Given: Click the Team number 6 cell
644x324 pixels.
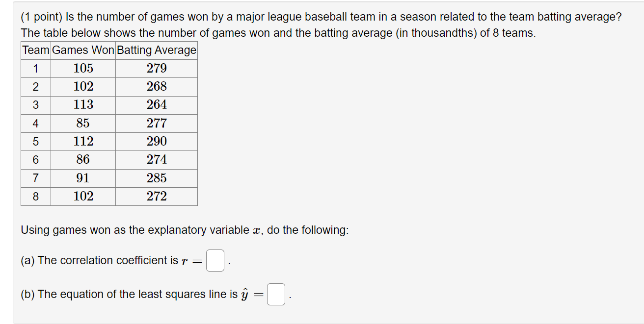Looking at the screenshot, I should click(35, 159).
